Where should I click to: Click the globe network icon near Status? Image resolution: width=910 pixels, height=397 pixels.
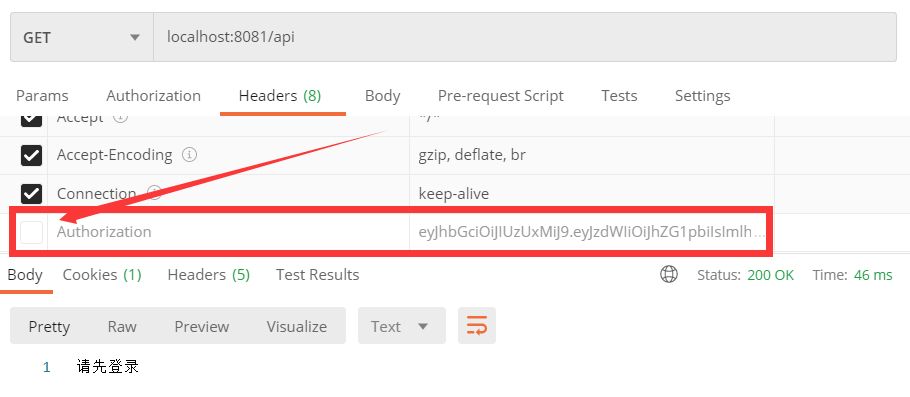coord(669,275)
